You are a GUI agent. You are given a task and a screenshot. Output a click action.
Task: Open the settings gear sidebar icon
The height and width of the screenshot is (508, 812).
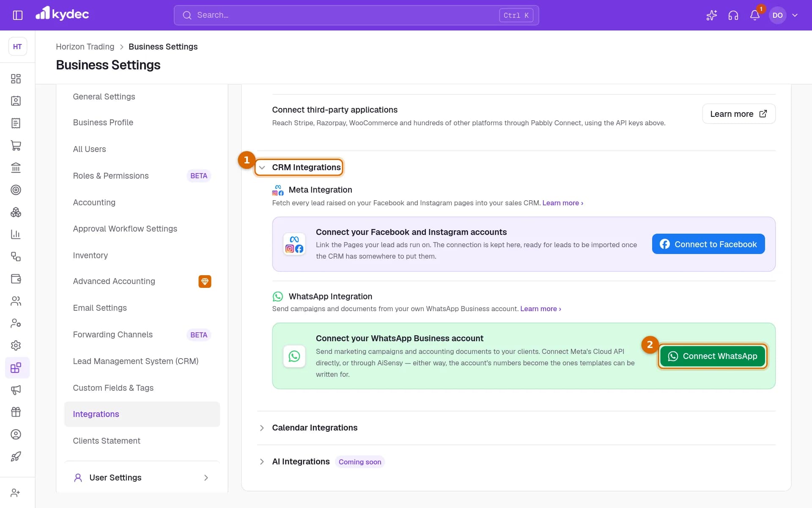tap(16, 345)
